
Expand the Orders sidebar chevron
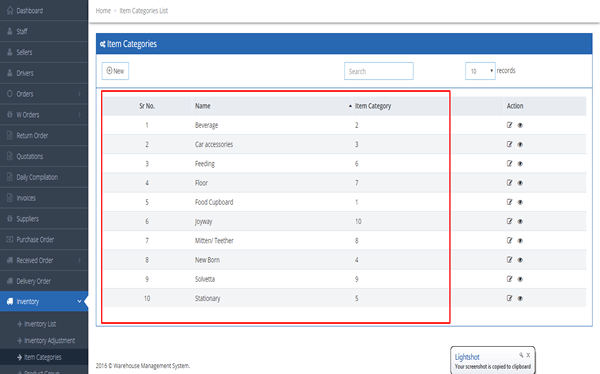(x=79, y=94)
